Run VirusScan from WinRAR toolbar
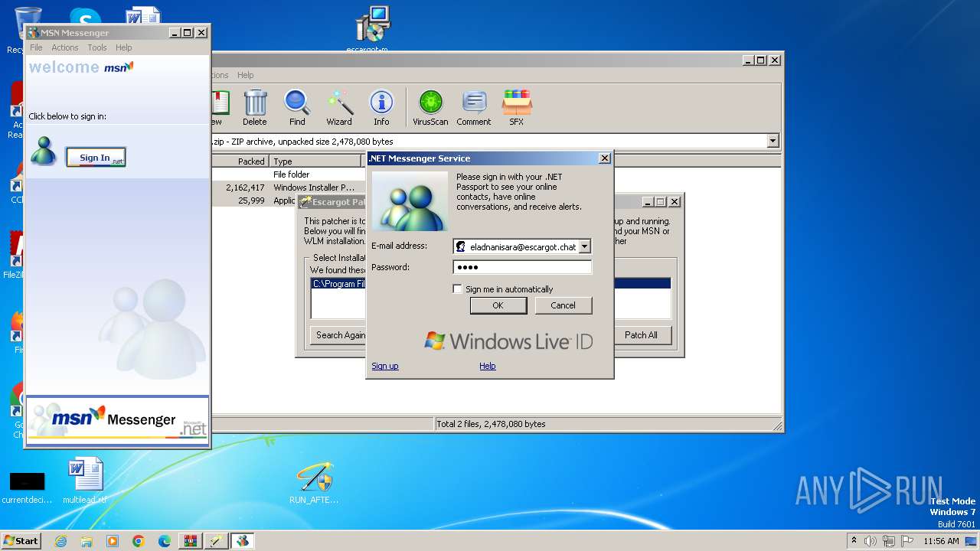 (x=430, y=107)
